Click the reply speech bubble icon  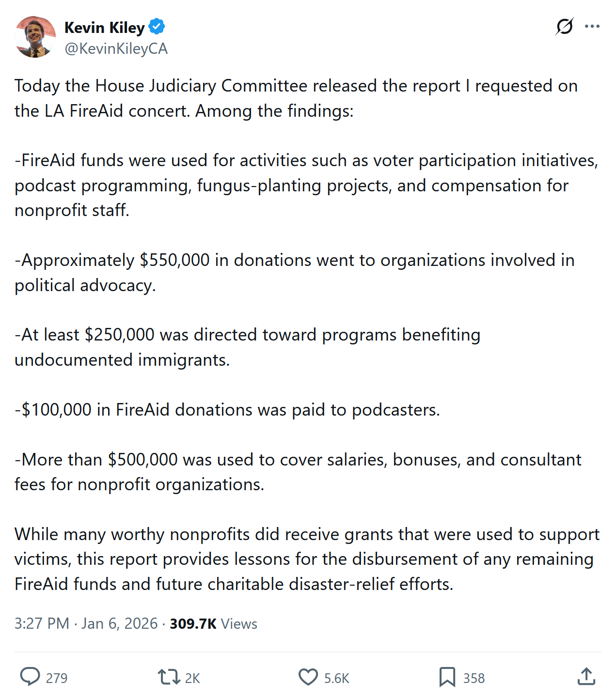coord(30,677)
